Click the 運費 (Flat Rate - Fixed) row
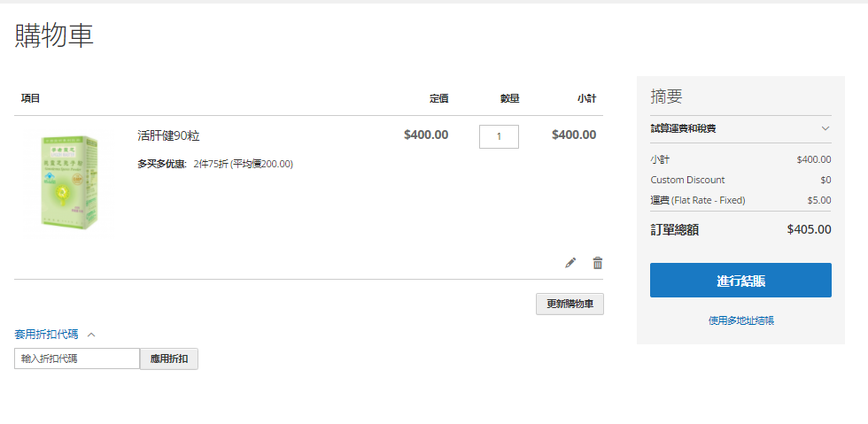This screenshot has width=868, height=424. point(740,200)
